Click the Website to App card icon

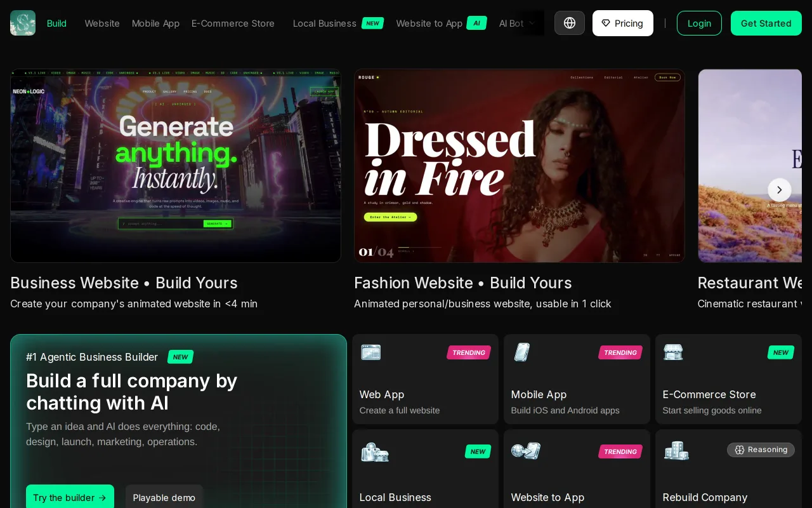526,451
